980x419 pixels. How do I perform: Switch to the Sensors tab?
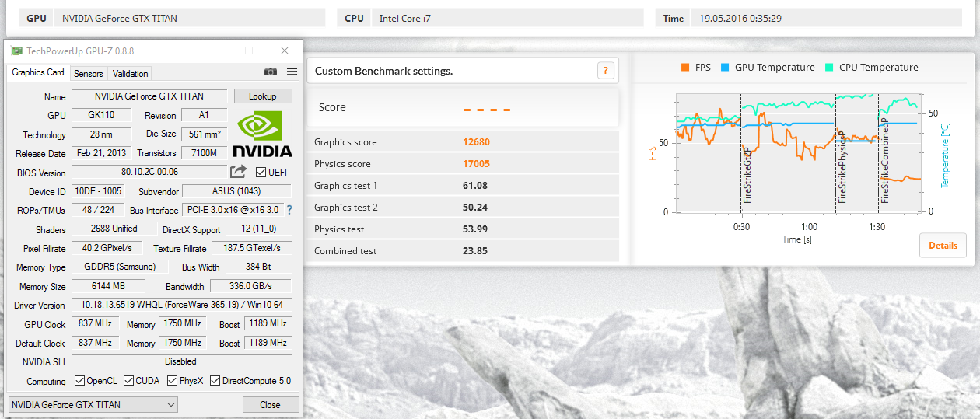(88, 74)
